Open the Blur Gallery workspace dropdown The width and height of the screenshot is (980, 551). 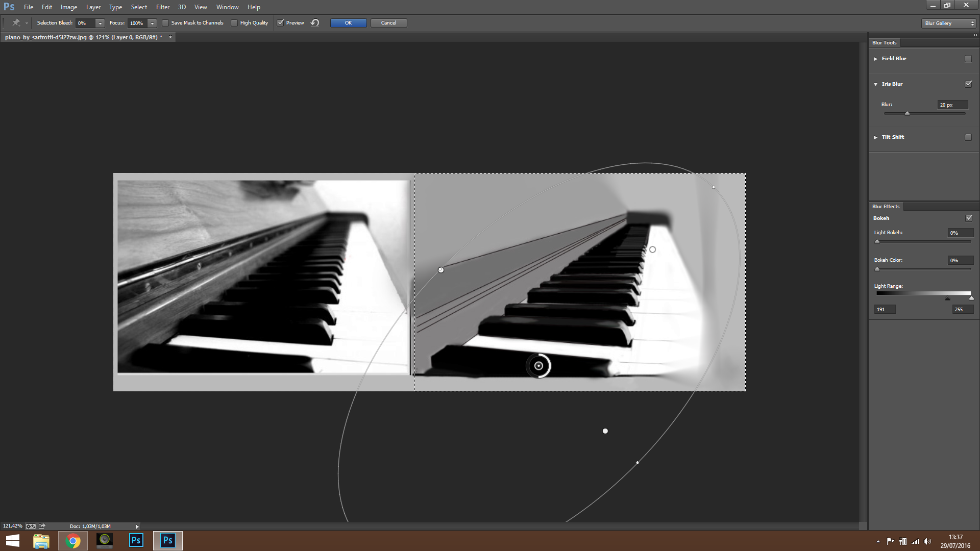949,23
